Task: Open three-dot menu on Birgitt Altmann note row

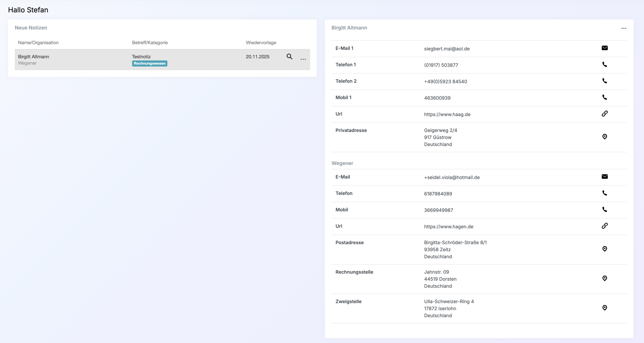Action: pos(303,59)
